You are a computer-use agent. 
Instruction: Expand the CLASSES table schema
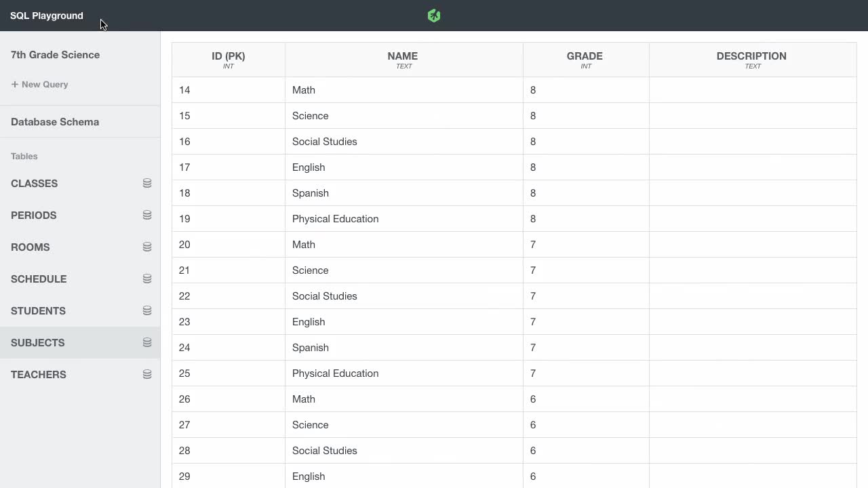click(x=34, y=183)
